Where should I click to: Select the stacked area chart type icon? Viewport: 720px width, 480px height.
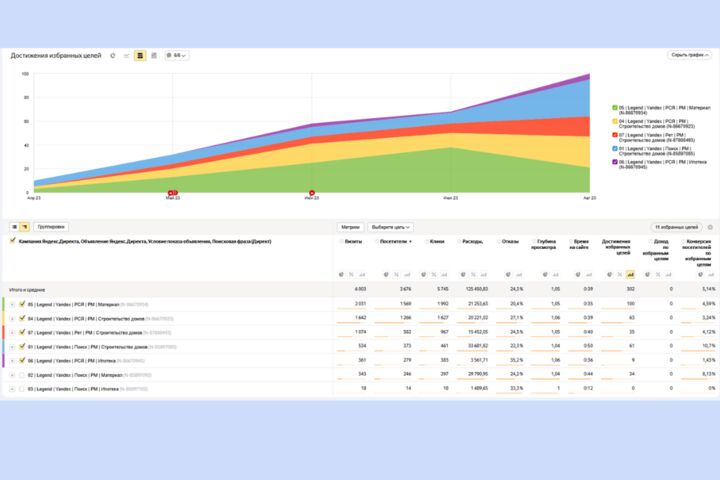140,56
